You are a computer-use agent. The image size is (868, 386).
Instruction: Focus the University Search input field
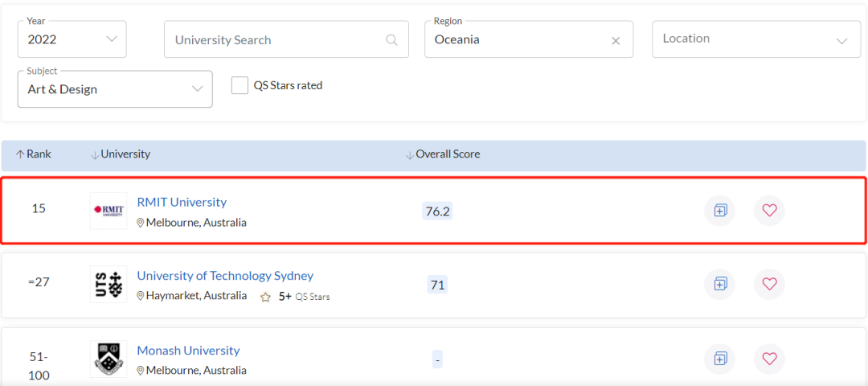pos(286,39)
